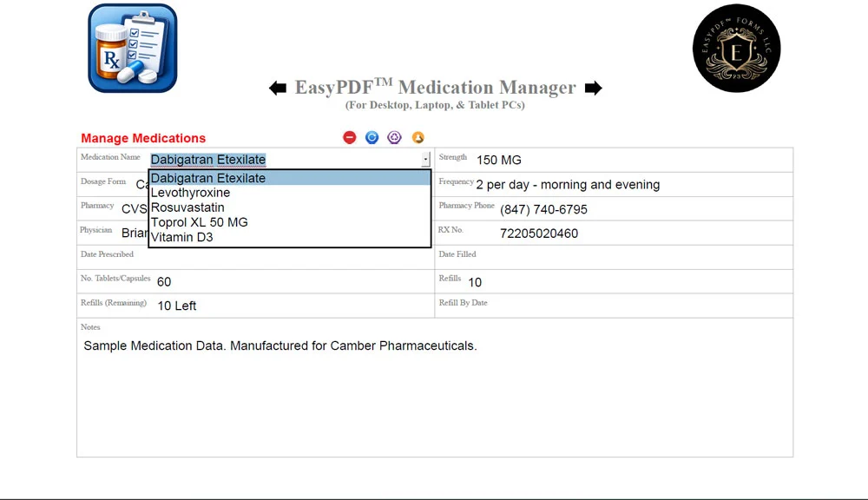
Task: Click the Strength field showing 150 MG
Action: pyautogui.click(x=631, y=160)
